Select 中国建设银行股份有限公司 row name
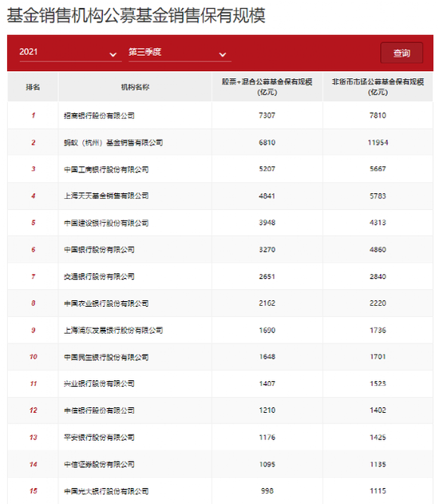The height and width of the screenshot is (504, 439). [106, 223]
